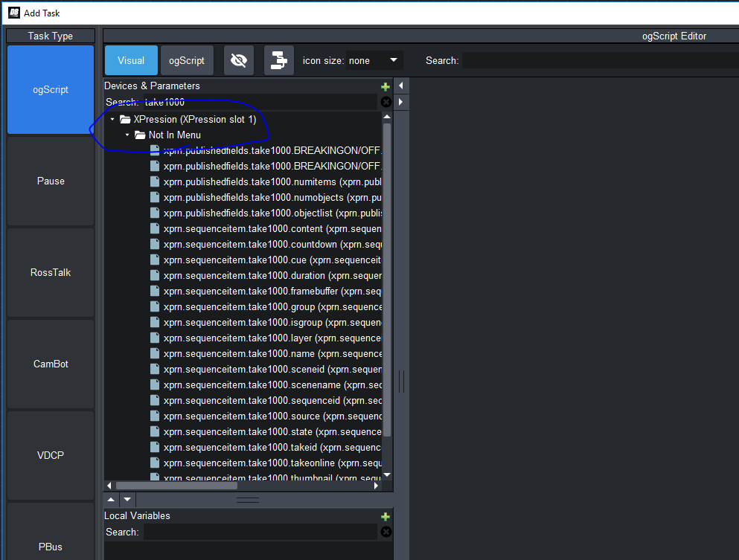Select the PBus task type
This screenshot has height=560, width=739.
point(51,532)
